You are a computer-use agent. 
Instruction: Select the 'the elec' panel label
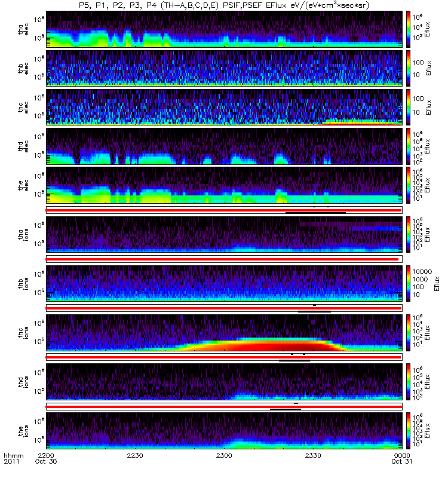[23, 185]
